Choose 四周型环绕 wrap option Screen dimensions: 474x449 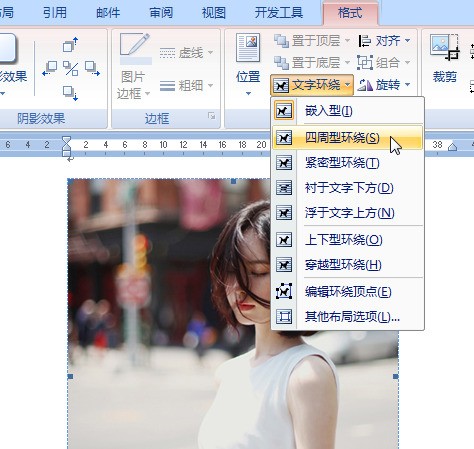click(x=347, y=137)
